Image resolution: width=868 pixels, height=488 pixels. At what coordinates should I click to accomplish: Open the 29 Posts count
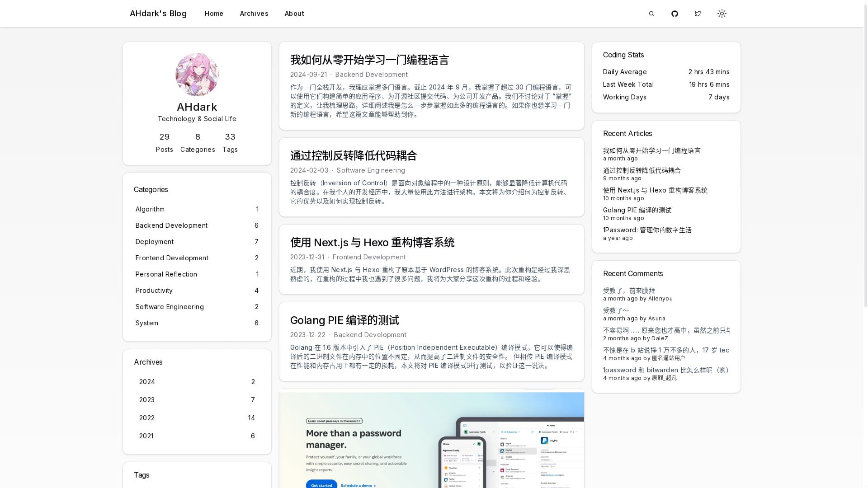164,142
